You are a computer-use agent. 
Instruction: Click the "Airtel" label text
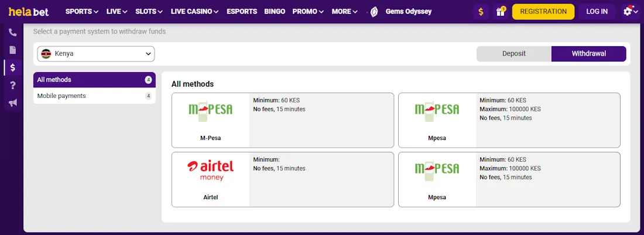click(210, 197)
